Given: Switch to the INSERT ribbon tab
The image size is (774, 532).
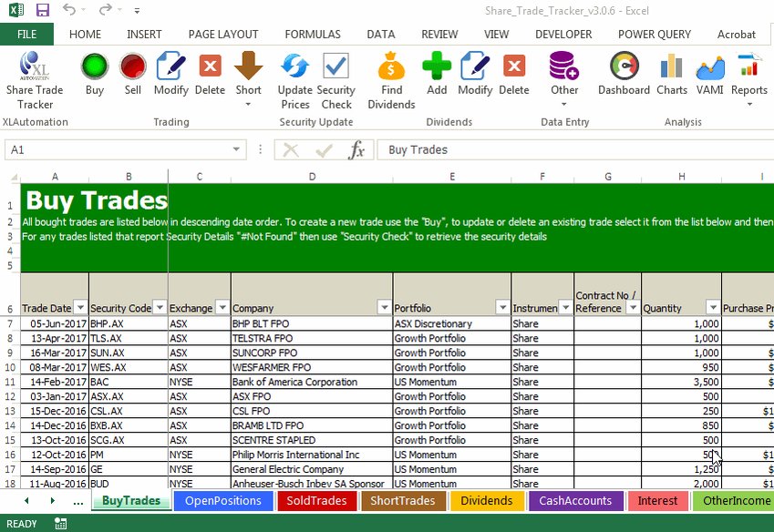Looking at the screenshot, I should click(144, 34).
